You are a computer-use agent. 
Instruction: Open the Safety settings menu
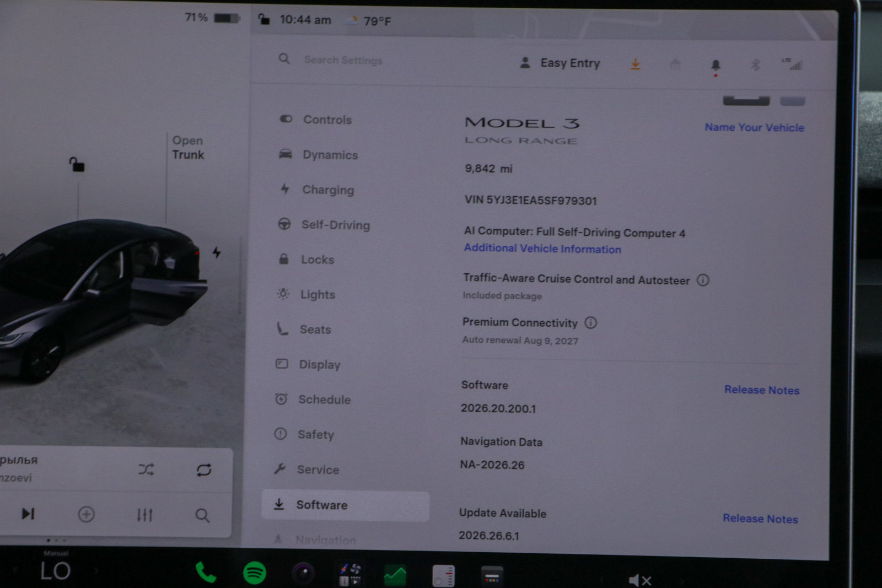click(304, 434)
